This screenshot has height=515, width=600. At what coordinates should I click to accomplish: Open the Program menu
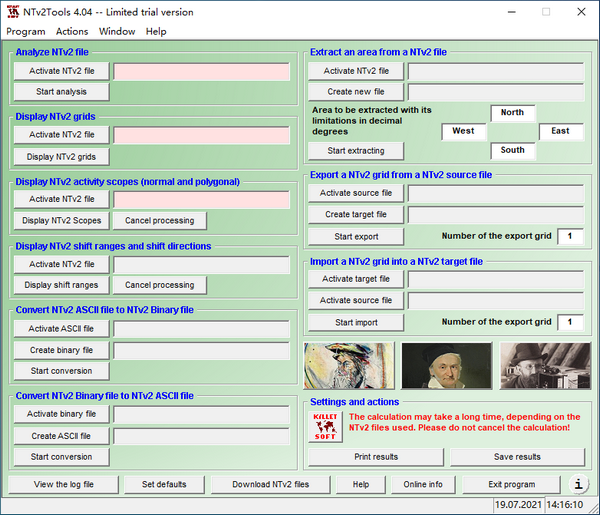(26, 31)
